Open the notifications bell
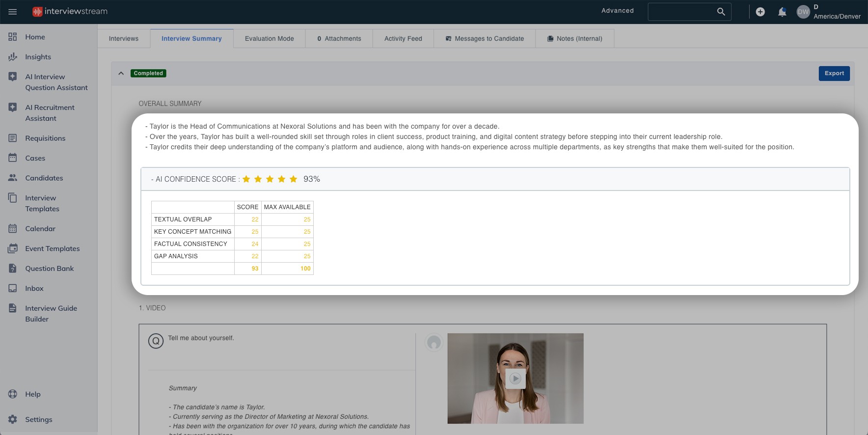The height and width of the screenshot is (435, 868). point(782,12)
